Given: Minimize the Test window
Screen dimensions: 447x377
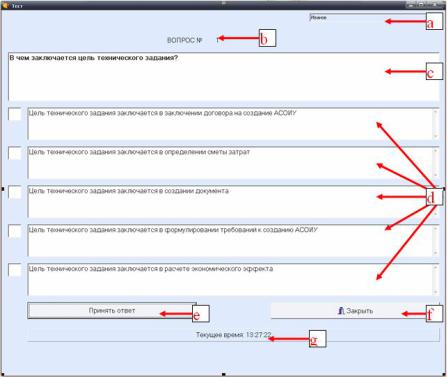Looking at the screenshot, I should click(412, 5).
